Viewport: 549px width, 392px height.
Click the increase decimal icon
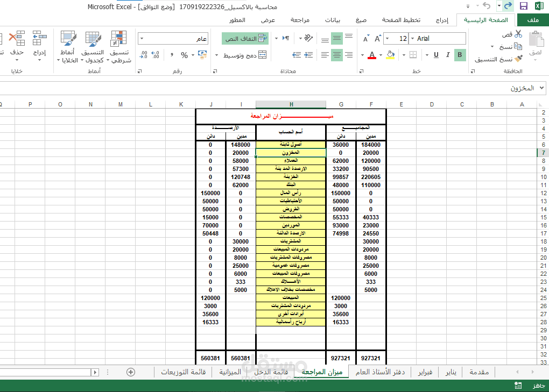[156, 55]
